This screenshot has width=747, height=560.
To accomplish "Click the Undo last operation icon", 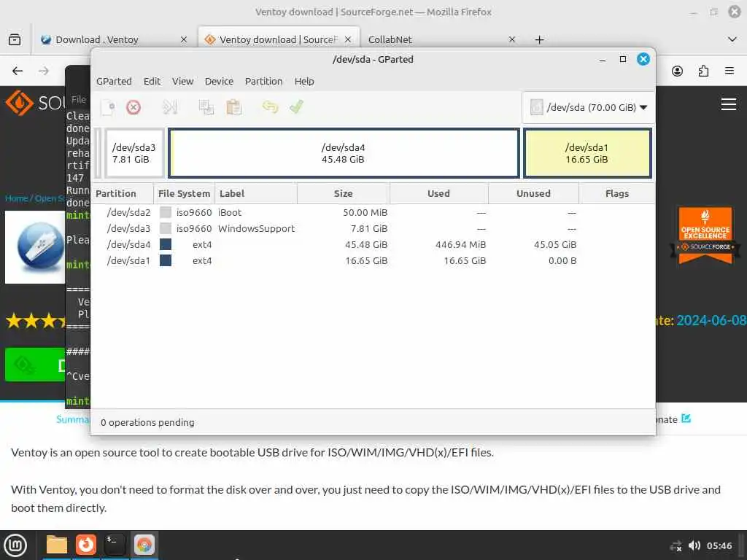I will (x=270, y=106).
